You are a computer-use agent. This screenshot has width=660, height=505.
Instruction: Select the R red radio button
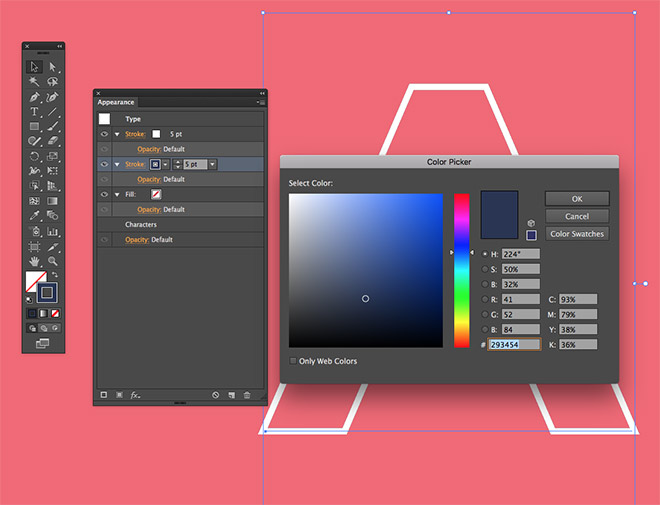click(485, 300)
